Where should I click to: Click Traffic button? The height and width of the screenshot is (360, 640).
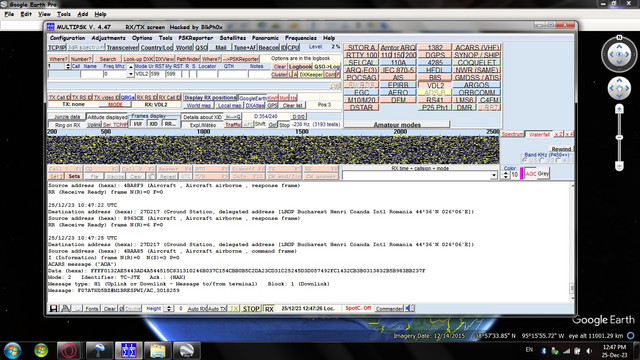(x=233, y=124)
